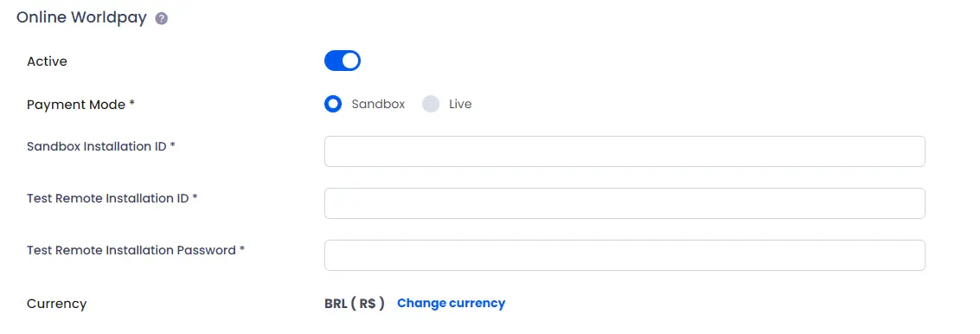Click the white knob of the Active switch
The image size is (980, 334).
click(351, 61)
